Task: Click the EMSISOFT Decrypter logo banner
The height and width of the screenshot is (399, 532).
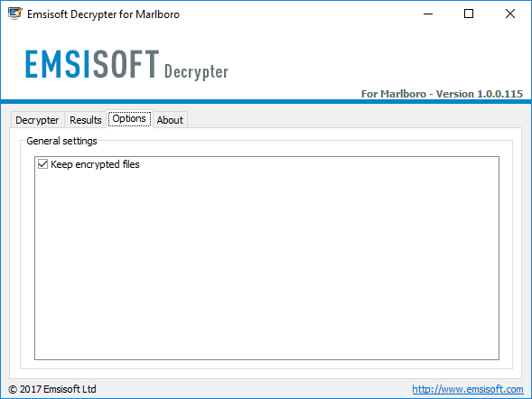Action: pos(126,64)
